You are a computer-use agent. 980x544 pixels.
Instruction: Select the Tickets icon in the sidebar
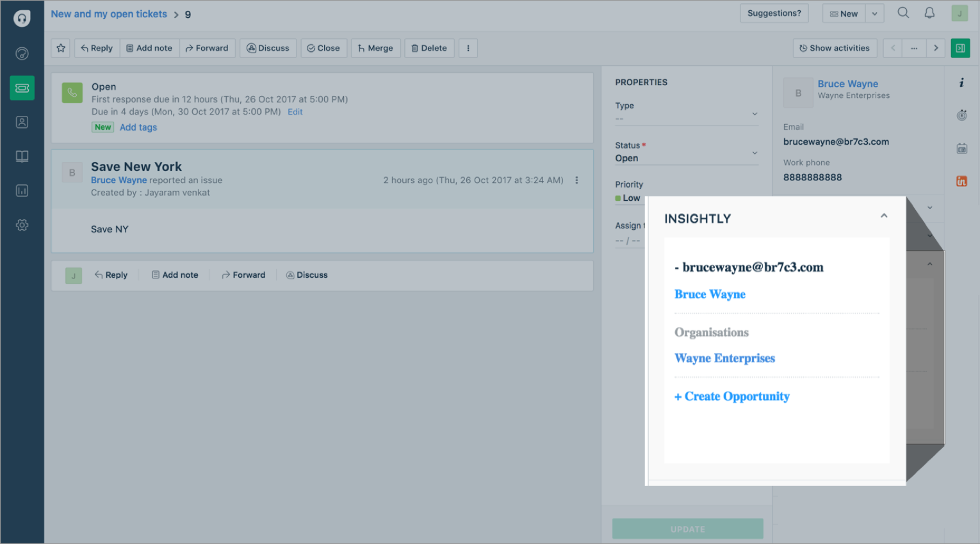(x=22, y=88)
